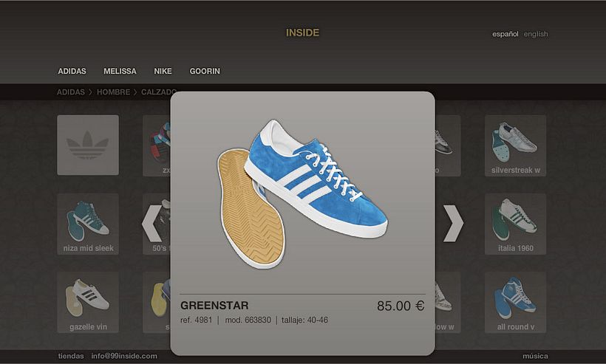Switch language to español
Screen dimensions: 606x364
coord(505,34)
